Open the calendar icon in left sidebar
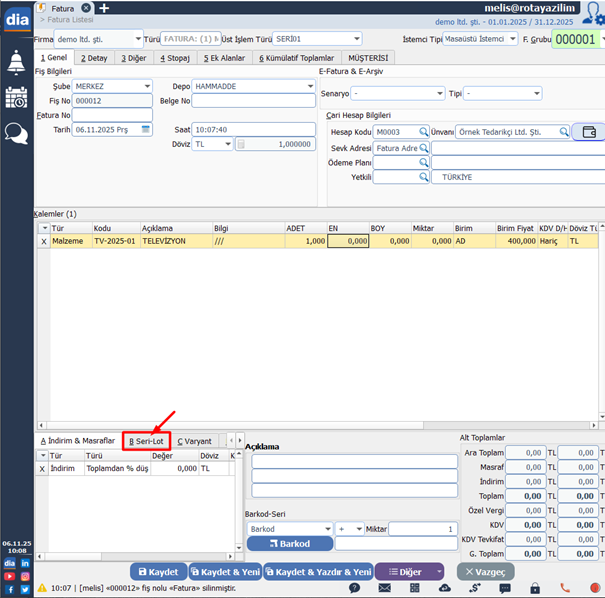This screenshot has height=598, width=605. tap(16, 97)
